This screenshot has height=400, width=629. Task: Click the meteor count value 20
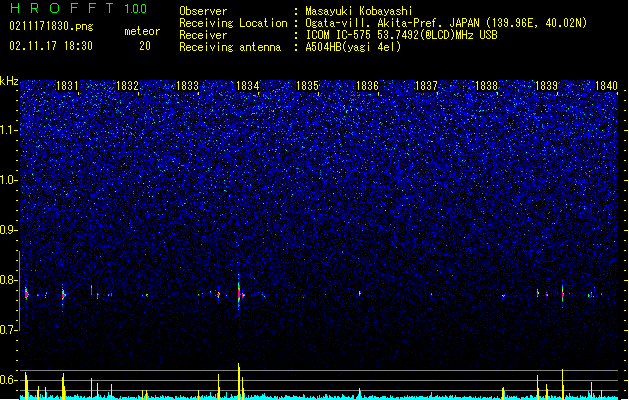[145, 46]
